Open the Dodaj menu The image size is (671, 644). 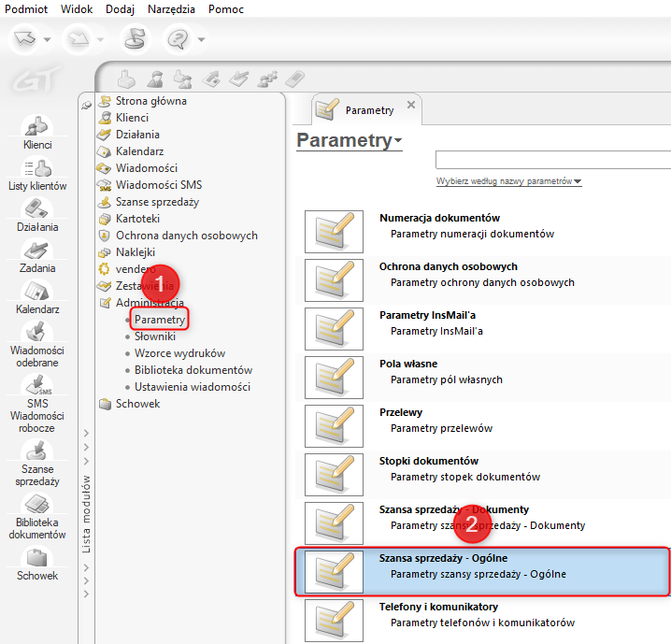pyautogui.click(x=121, y=9)
